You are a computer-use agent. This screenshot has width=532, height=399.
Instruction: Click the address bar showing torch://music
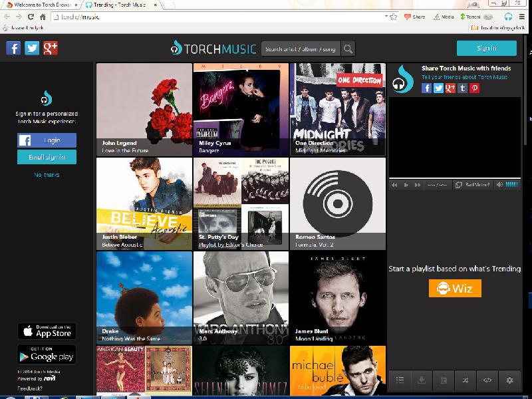click(x=217, y=17)
